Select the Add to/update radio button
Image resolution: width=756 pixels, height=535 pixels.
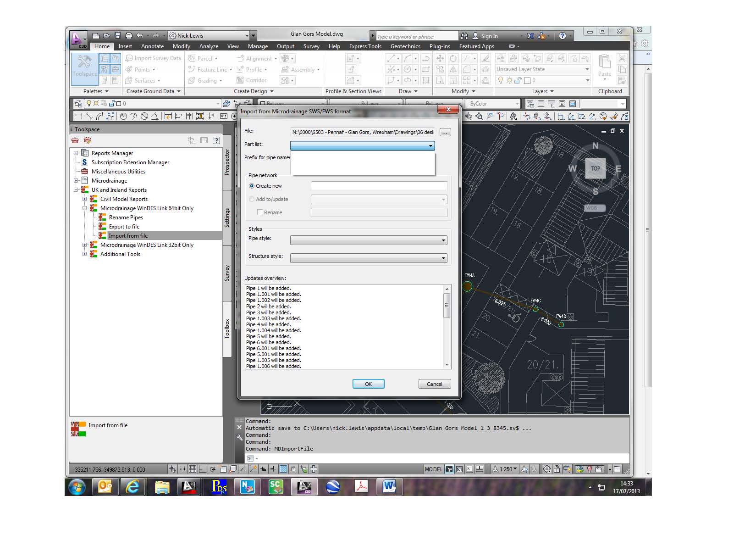[252, 199]
